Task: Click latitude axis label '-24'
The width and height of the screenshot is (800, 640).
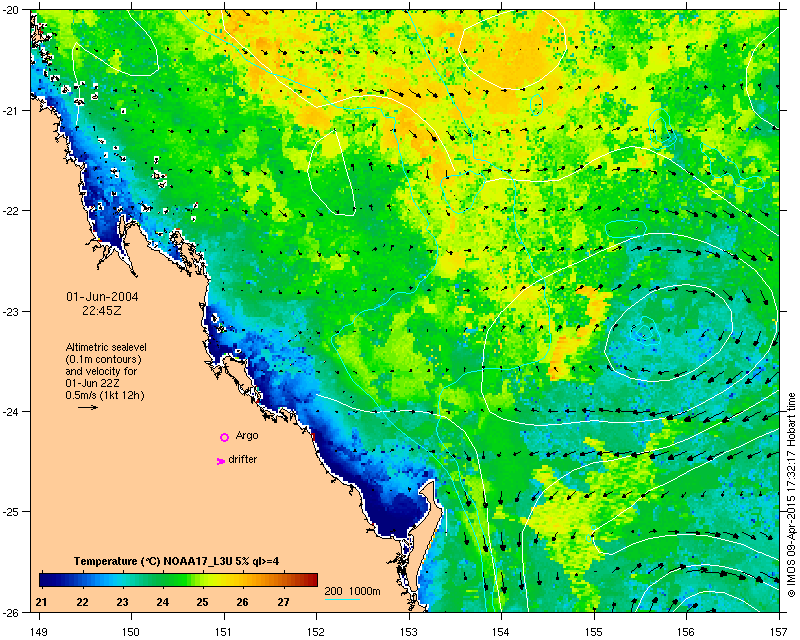Action: pyautogui.click(x=11, y=411)
